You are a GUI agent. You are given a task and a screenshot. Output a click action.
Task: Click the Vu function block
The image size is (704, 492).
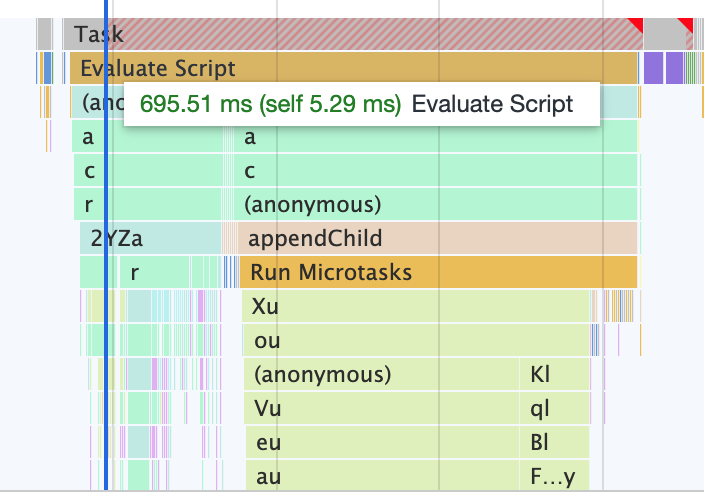pos(380,409)
